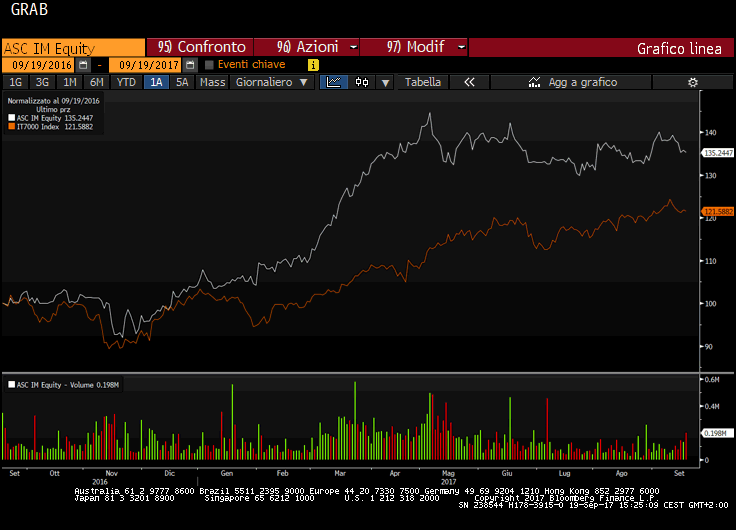Switch to candlestick chart icon
The height and width of the screenshot is (530, 736).
pyautogui.click(x=362, y=82)
